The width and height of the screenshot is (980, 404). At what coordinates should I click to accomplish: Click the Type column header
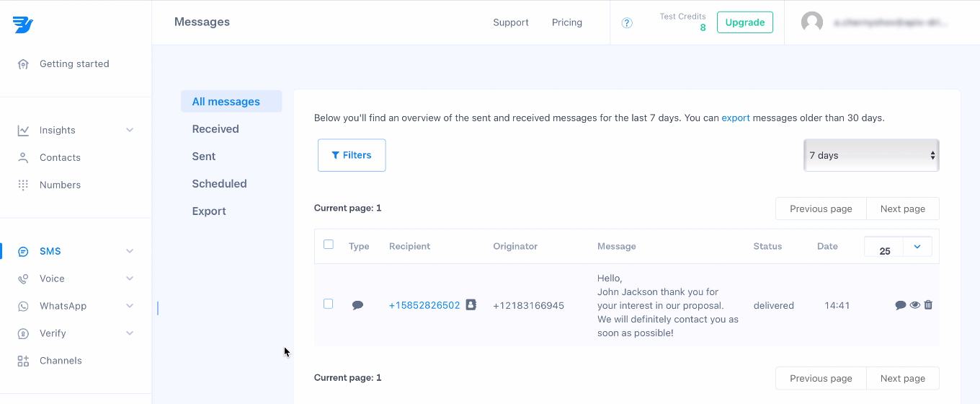pos(359,246)
